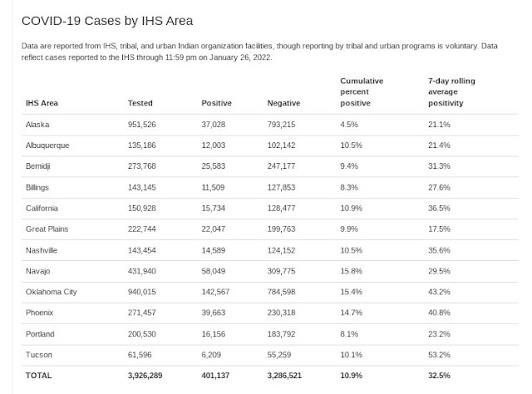Screen dimensions: 532x394
Task: Click the Positive column header
Action: [216, 103]
